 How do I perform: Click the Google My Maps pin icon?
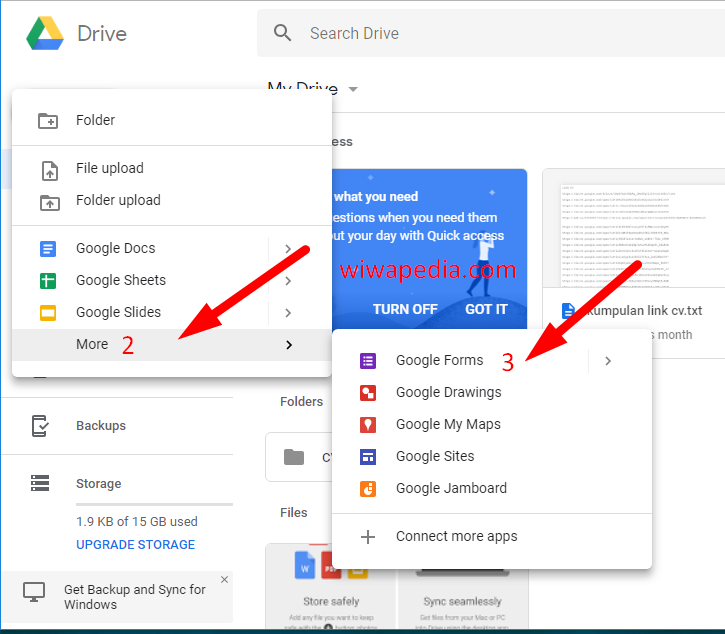(x=368, y=425)
